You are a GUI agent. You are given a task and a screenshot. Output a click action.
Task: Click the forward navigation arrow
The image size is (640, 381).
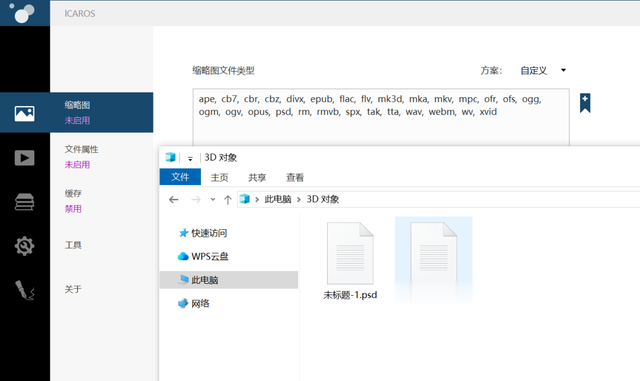coord(196,199)
